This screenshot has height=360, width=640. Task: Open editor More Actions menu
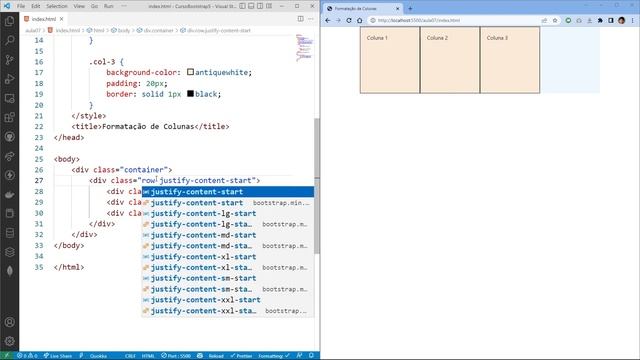click(x=311, y=19)
